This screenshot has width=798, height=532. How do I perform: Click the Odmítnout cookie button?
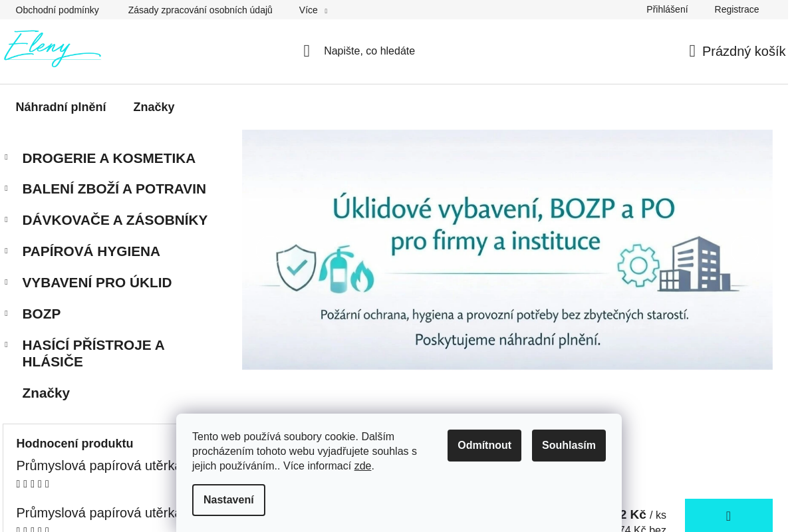click(x=484, y=446)
